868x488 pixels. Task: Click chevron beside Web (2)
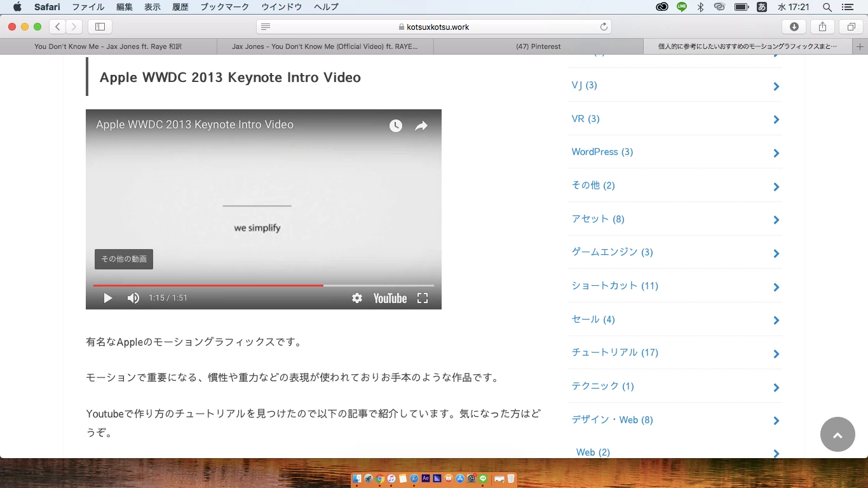[776, 453]
